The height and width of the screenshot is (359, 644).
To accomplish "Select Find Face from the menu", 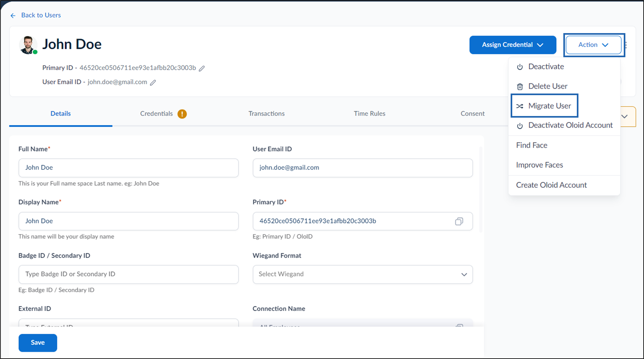I will click(564, 145).
